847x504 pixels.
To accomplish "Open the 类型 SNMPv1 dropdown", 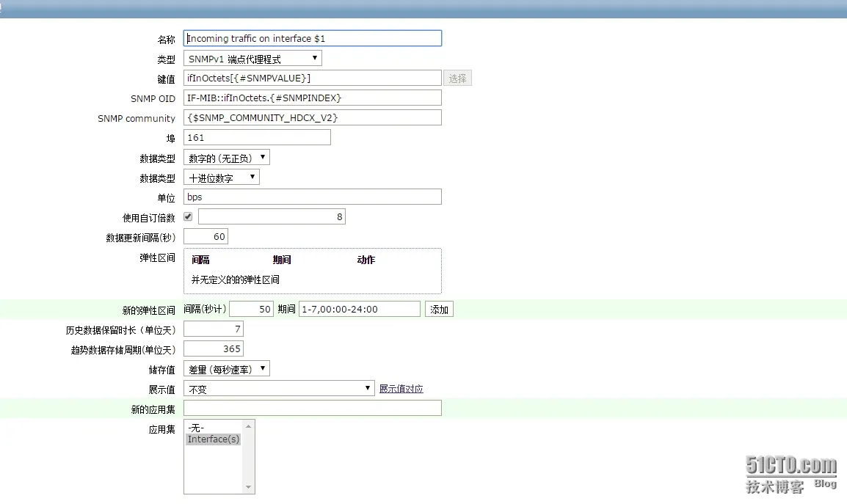I will point(252,59).
